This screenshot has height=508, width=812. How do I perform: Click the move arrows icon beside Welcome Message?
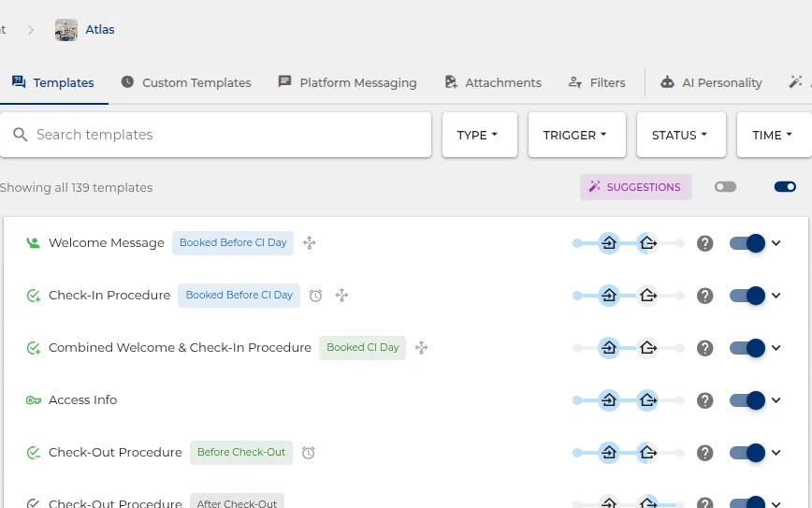(x=309, y=243)
